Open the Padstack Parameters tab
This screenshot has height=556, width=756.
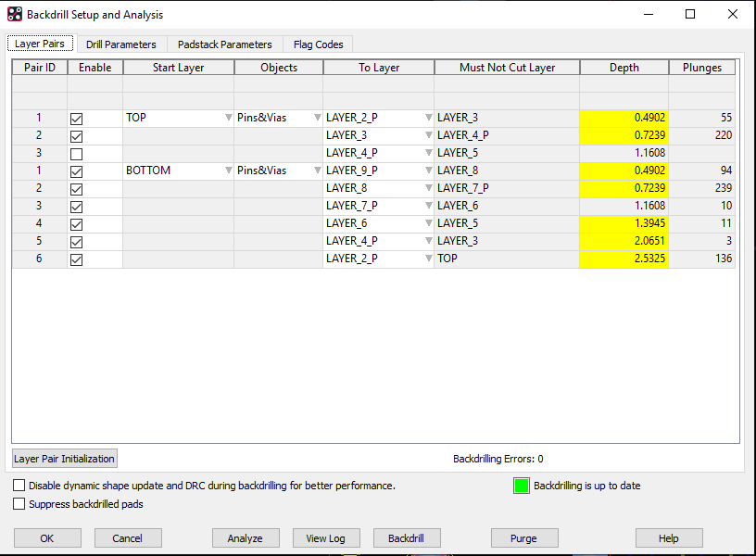(225, 44)
